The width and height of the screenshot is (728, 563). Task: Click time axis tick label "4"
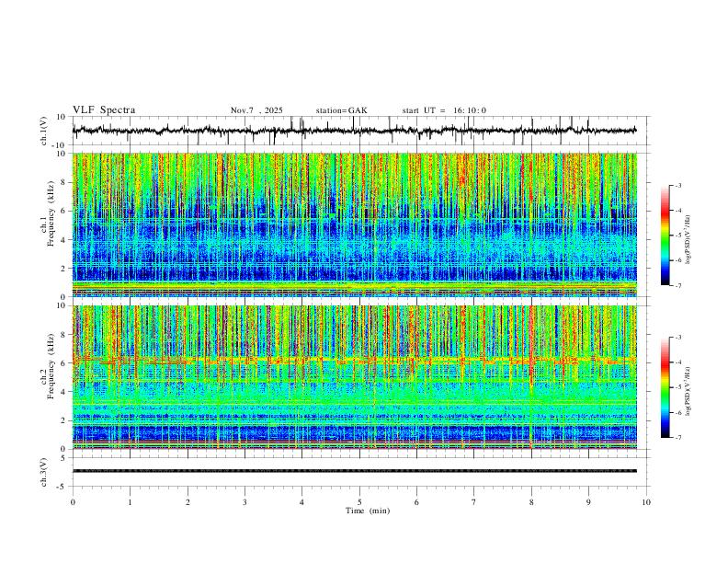[x=301, y=502]
